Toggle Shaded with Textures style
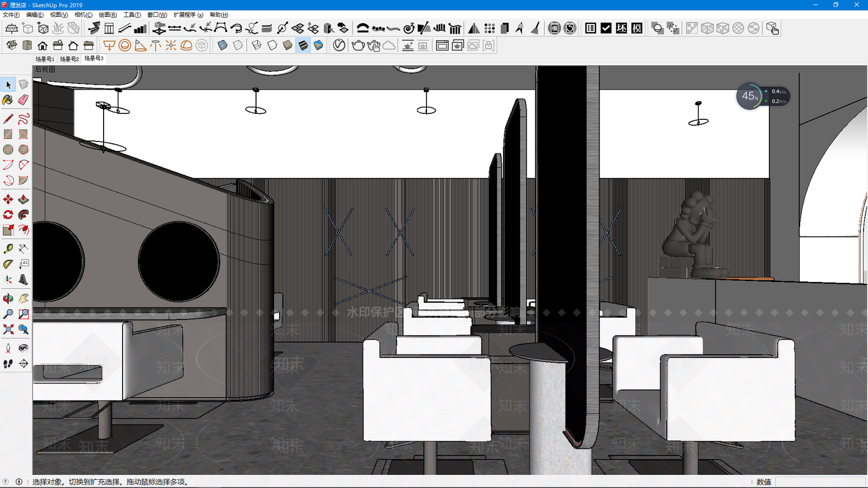The image size is (868, 488). [x=303, y=46]
